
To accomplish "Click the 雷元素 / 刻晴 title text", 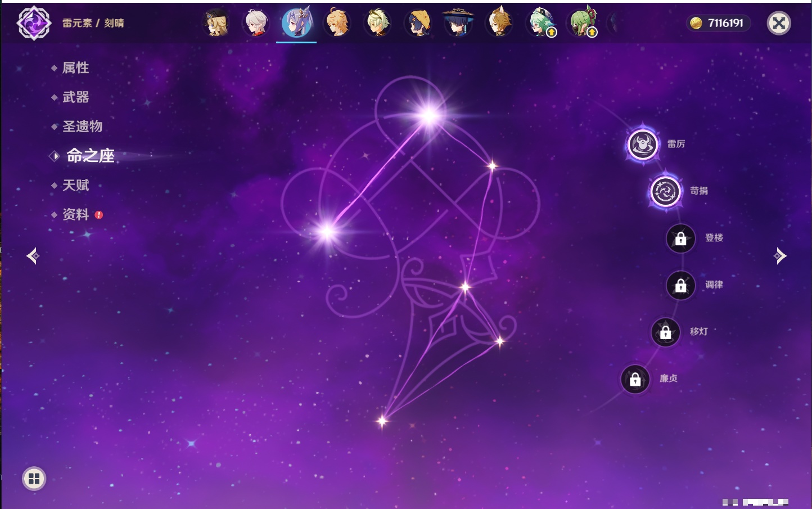I will click(93, 23).
